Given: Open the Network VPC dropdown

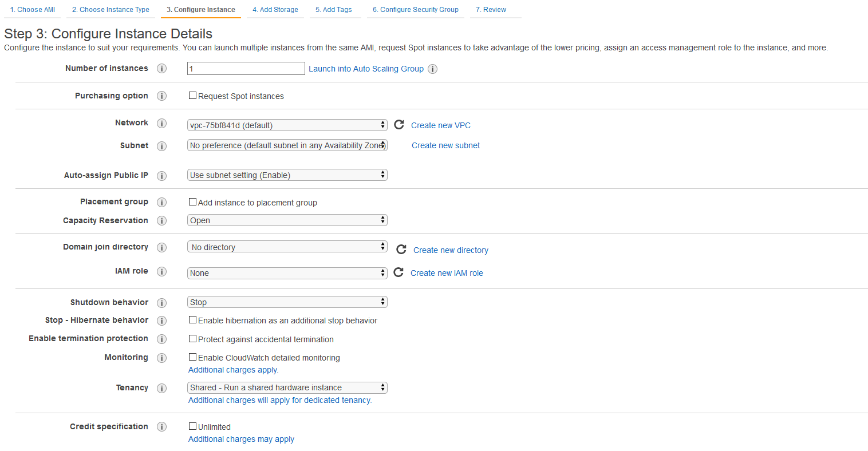Looking at the screenshot, I should point(287,125).
